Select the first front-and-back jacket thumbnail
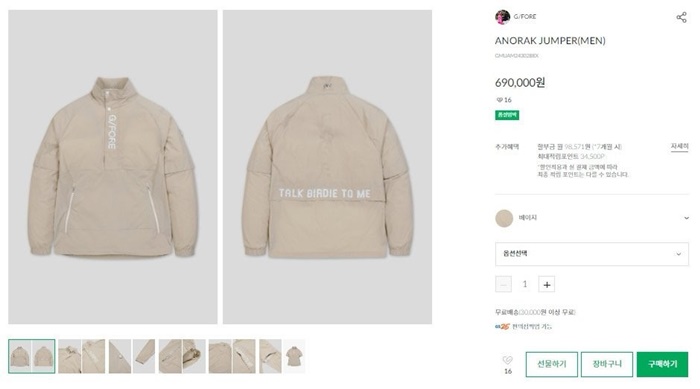 click(32, 356)
